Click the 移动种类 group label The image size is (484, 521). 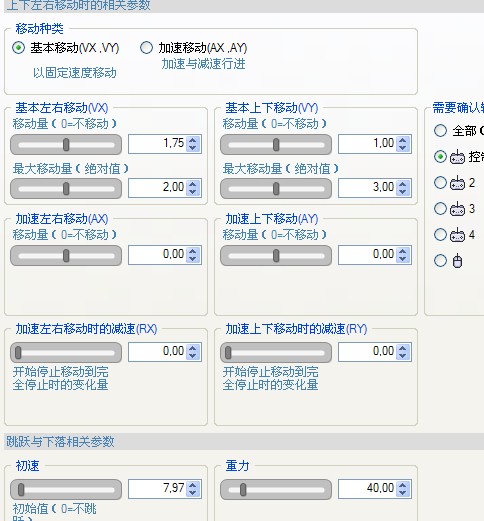[39, 29]
